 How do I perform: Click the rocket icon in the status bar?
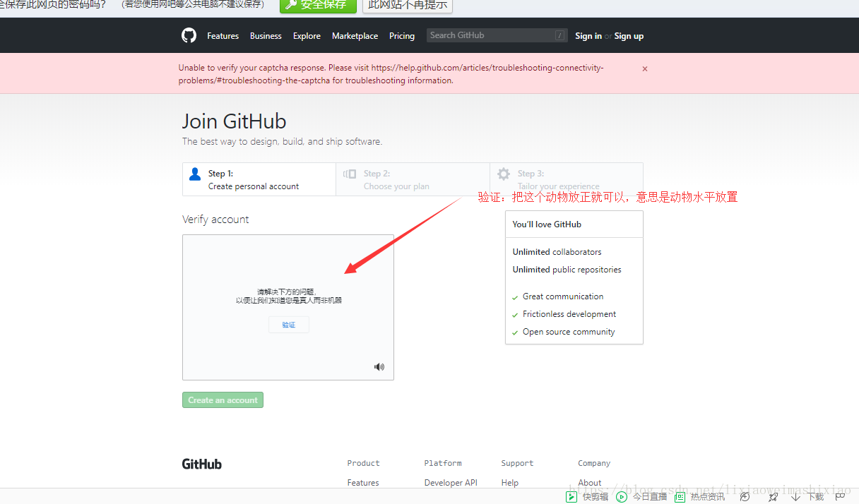pos(774,497)
